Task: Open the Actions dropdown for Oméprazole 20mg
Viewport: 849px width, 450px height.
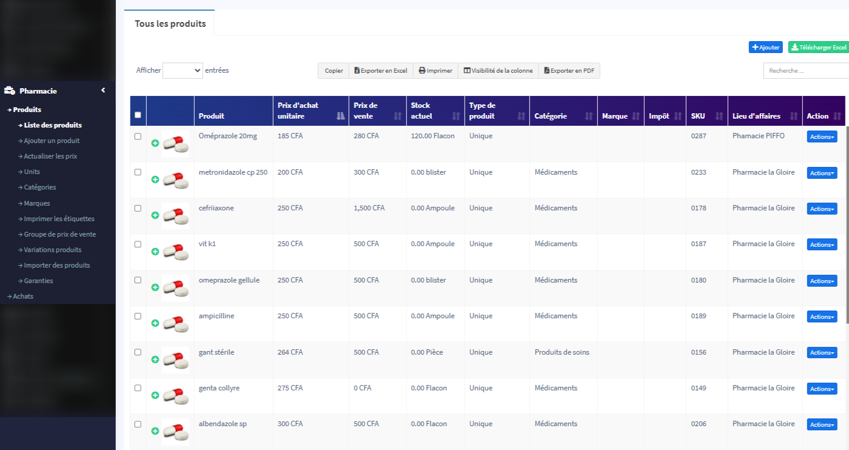Action: click(x=821, y=137)
